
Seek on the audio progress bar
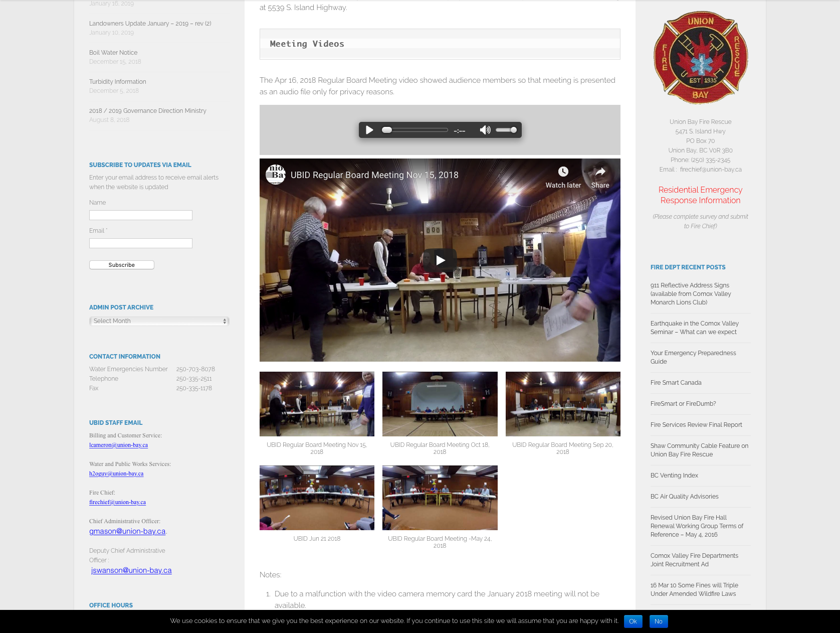415,130
